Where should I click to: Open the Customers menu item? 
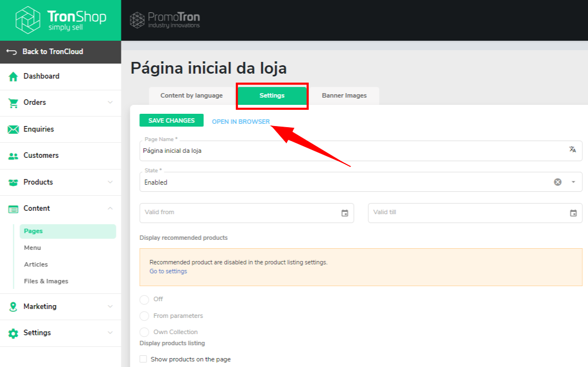[x=60, y=156]
